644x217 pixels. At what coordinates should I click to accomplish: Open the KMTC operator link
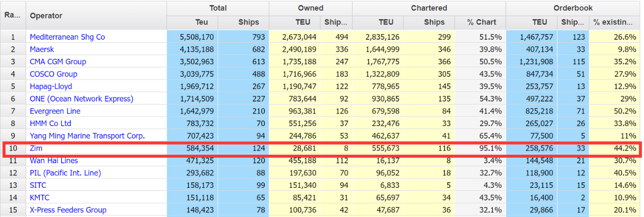[40, 198]
